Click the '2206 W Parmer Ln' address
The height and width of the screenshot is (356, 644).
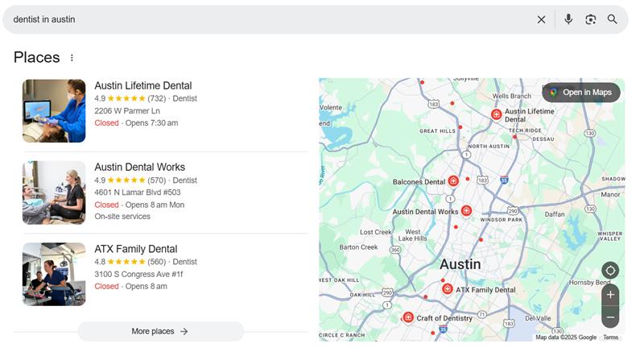coord(127,111)
